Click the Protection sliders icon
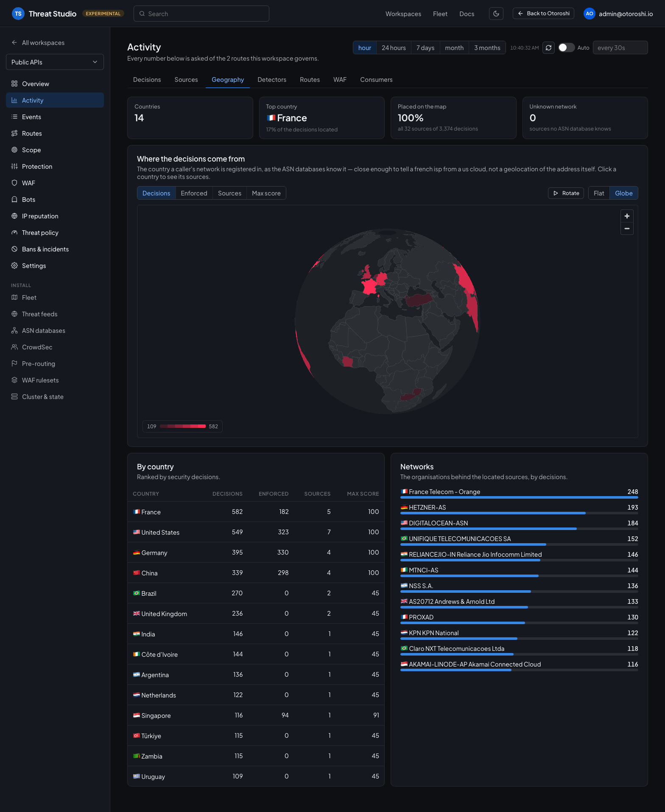 14,167
